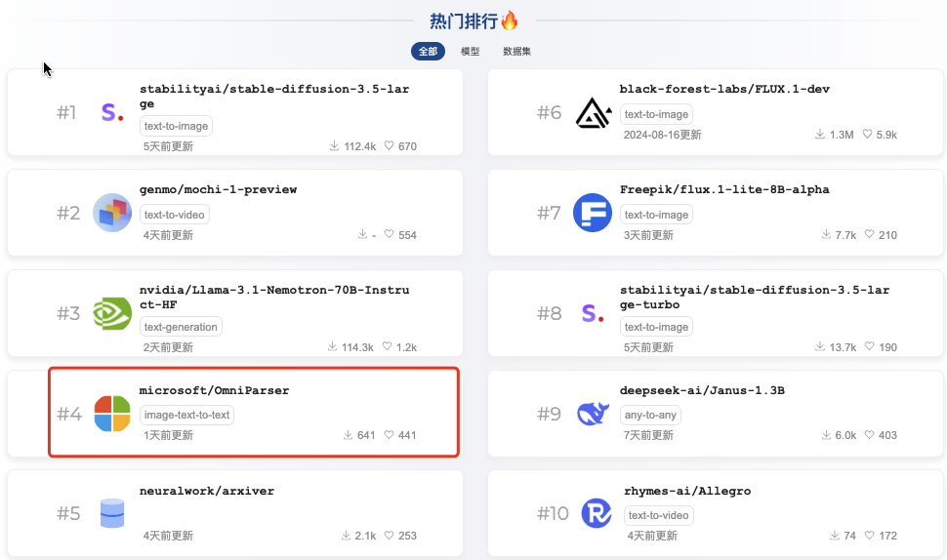
Task: Click the any-to-any tag
Action: (x=650, y=416)
